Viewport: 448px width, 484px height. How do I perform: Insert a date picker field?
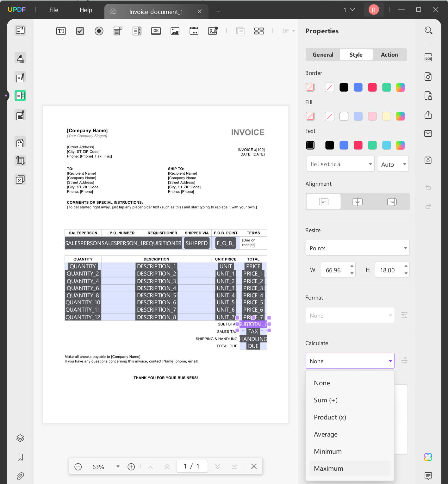click(x=194, y=31)
